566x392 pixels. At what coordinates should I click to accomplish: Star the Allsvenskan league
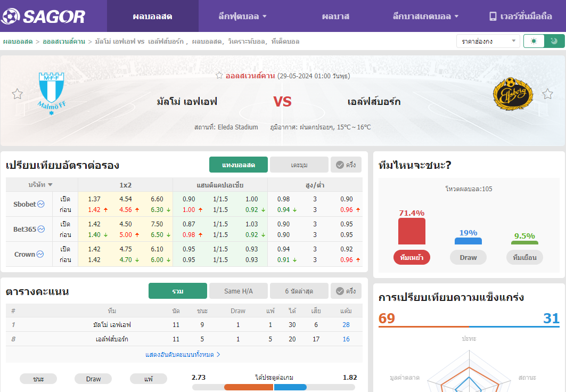coord(219,76)
